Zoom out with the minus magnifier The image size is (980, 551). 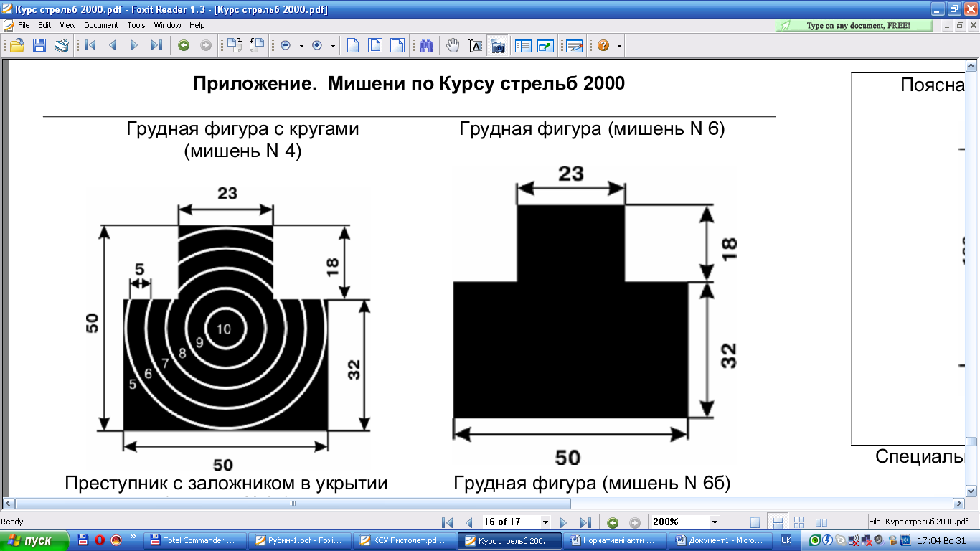click(286, 45)
